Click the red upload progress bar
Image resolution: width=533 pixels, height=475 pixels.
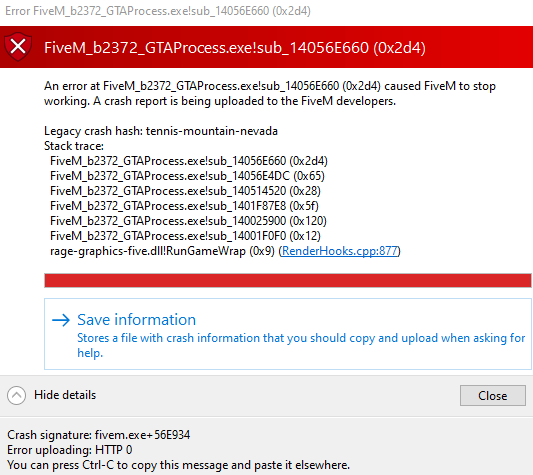(288, 281)
